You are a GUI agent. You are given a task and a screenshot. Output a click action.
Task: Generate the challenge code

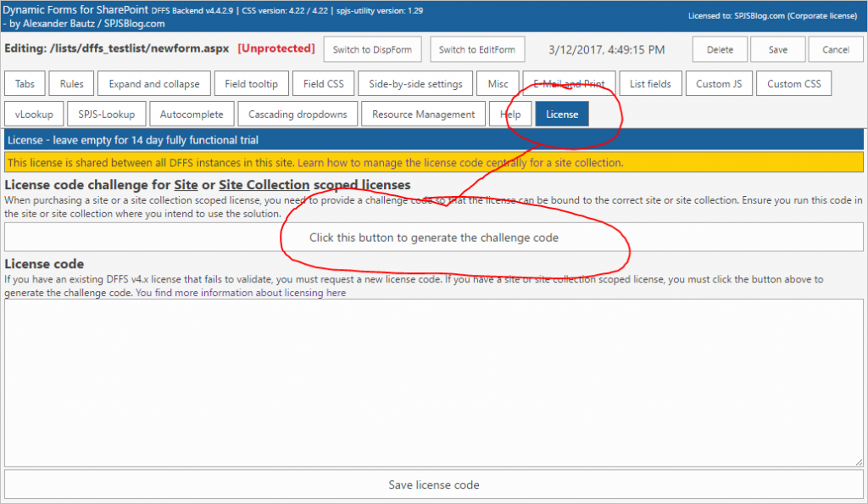point(433,238)
